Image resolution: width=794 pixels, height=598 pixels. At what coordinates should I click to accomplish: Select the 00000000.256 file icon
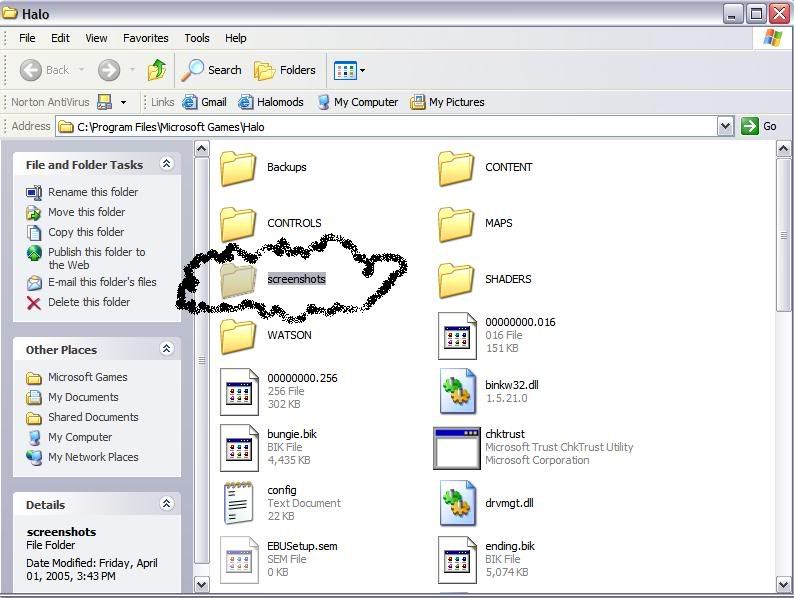[239, 392]
